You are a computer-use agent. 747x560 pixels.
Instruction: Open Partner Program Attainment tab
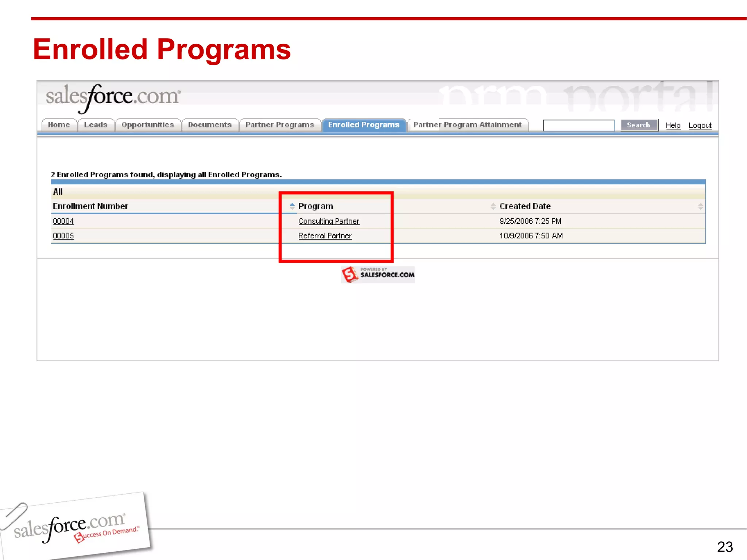(468, 125)
